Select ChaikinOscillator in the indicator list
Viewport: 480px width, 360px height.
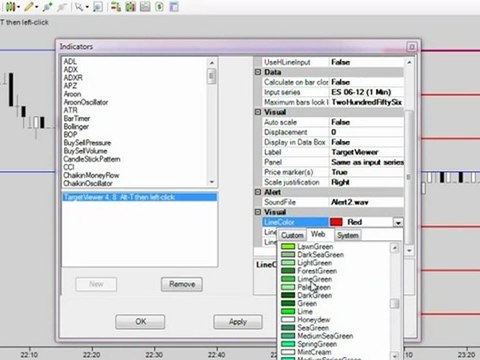(x=88, y=183)
